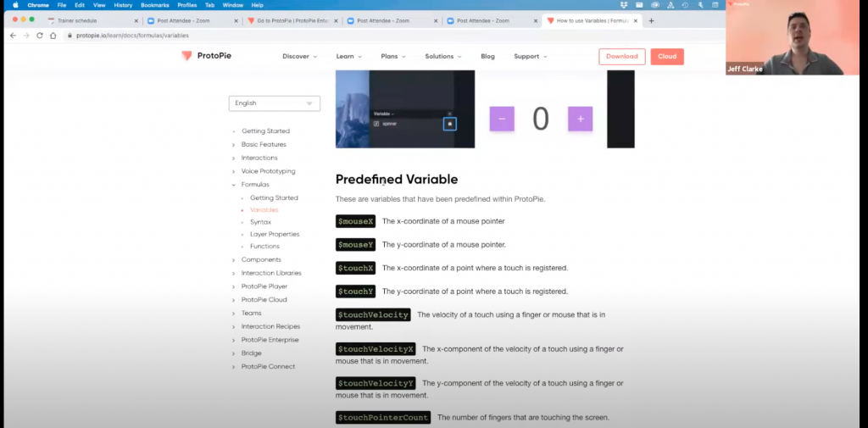Click the Download button

[x=621, y=57]
